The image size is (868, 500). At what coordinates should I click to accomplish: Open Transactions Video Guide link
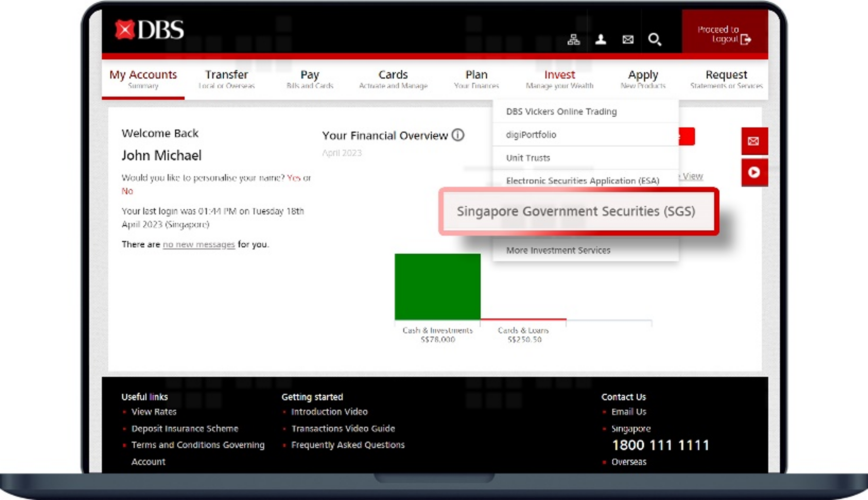(x=343, y=428)
